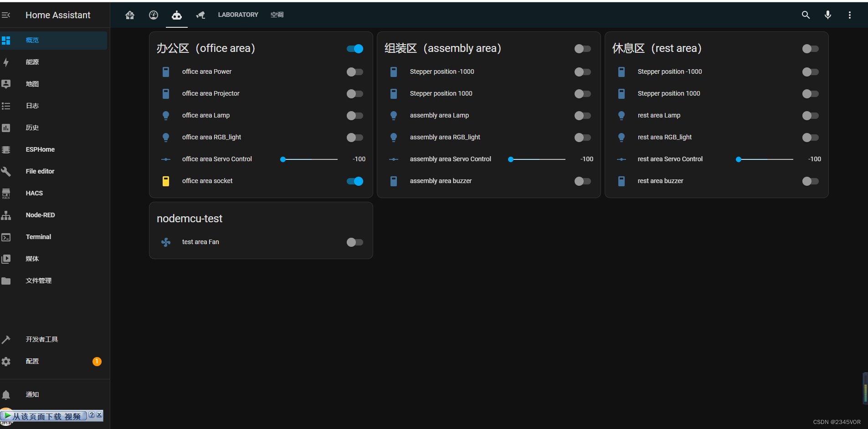Viewport: 868px width, 429px height.
Task: Open the 通知 notifications panel
Action: (x=32, y=394)
